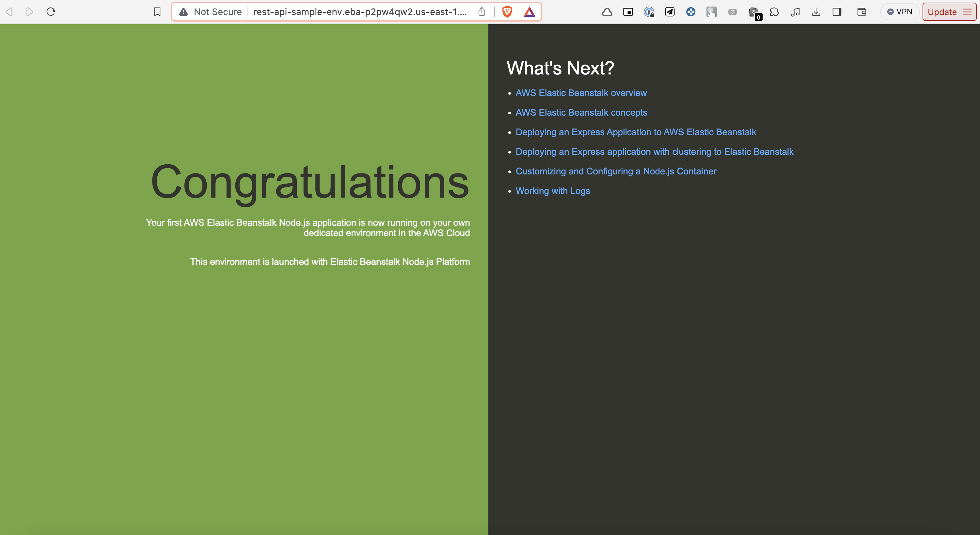The height and width of the screenshot is (535, 980).
Task: Open Brave Wallet icon in toolbar
Action: [x=861, y=12]
